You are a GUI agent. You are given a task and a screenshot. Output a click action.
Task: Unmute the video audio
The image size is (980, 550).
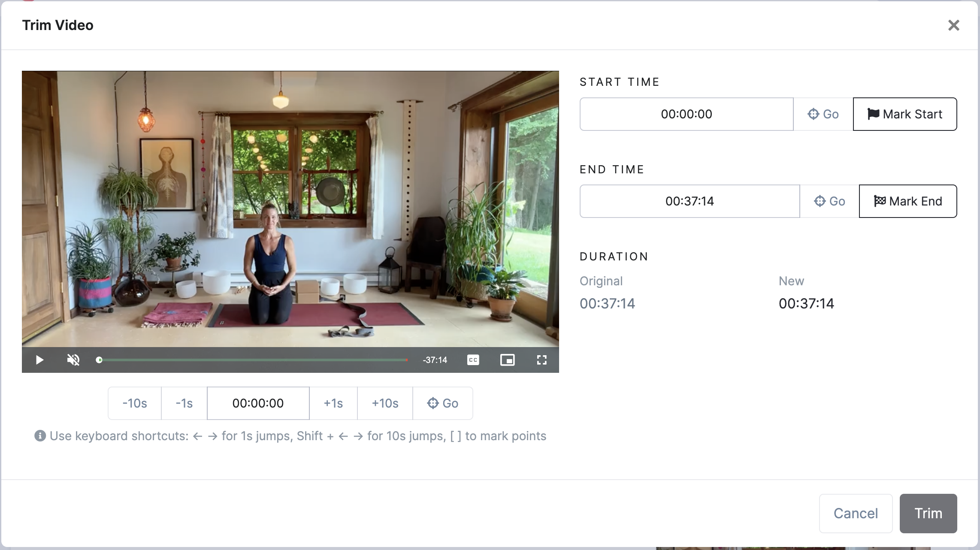[x=73, y=360]
